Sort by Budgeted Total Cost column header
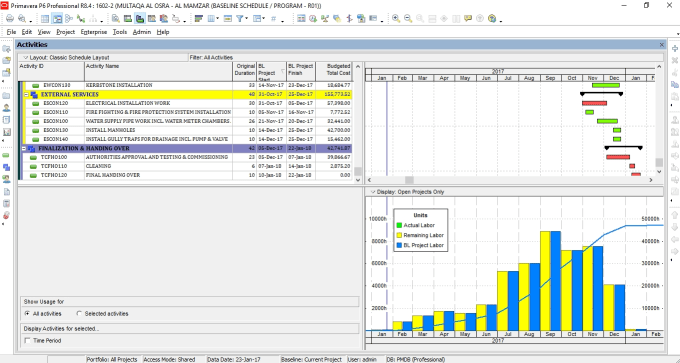 click(334, 72)
